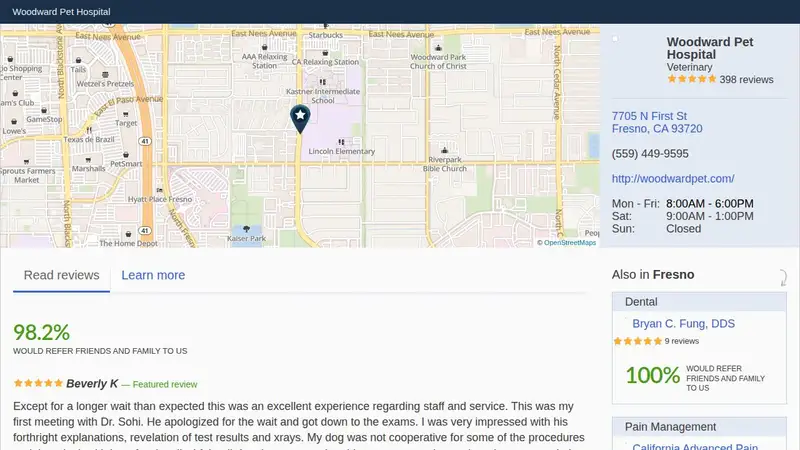The width and height of the screenshot is (800, 450).
Task: Click Bryan C. Fung's five-star rating
Action: point(638,341)
